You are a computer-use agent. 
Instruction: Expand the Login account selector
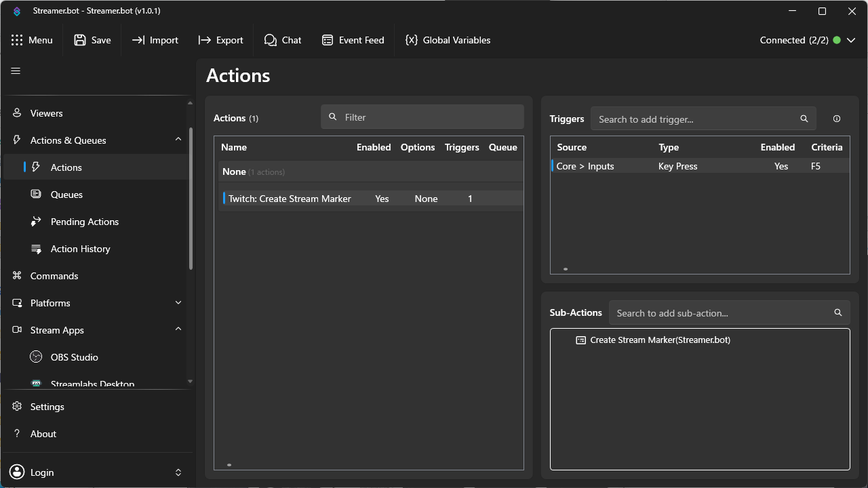point(178,472)
